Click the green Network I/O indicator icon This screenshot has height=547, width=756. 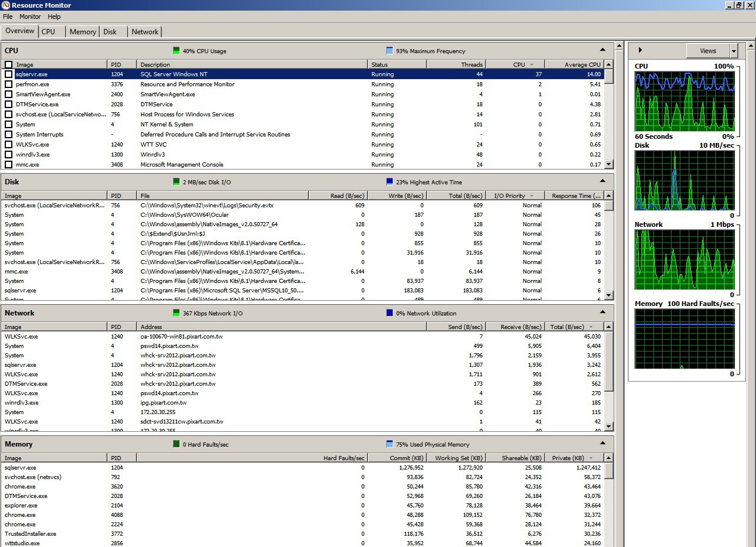[x=176, y=313]
